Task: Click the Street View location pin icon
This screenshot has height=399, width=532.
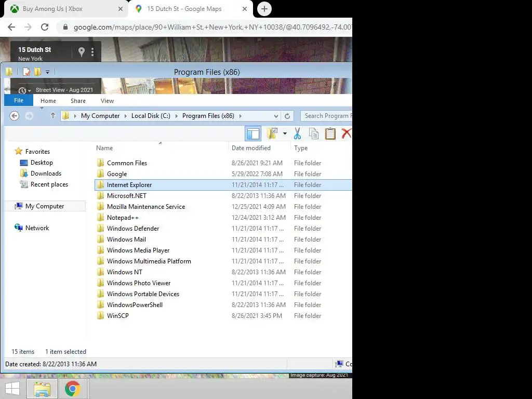Action: pos(81,52)
